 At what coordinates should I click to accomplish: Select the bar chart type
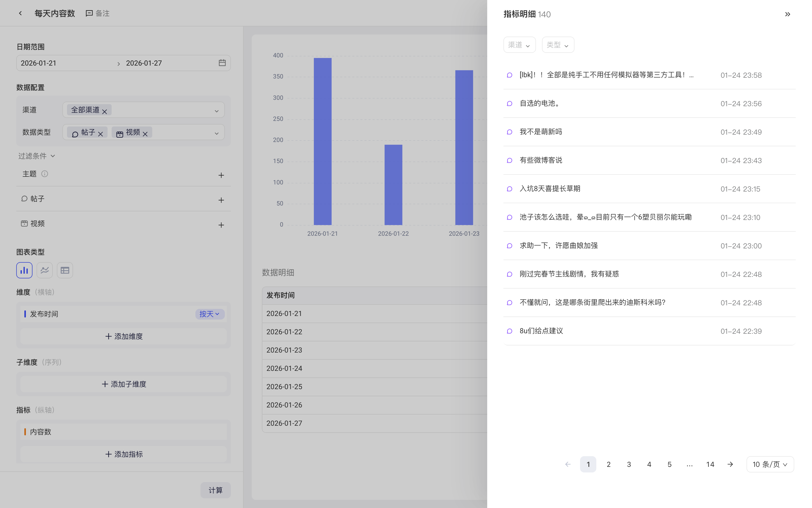(x=24, y=270)
